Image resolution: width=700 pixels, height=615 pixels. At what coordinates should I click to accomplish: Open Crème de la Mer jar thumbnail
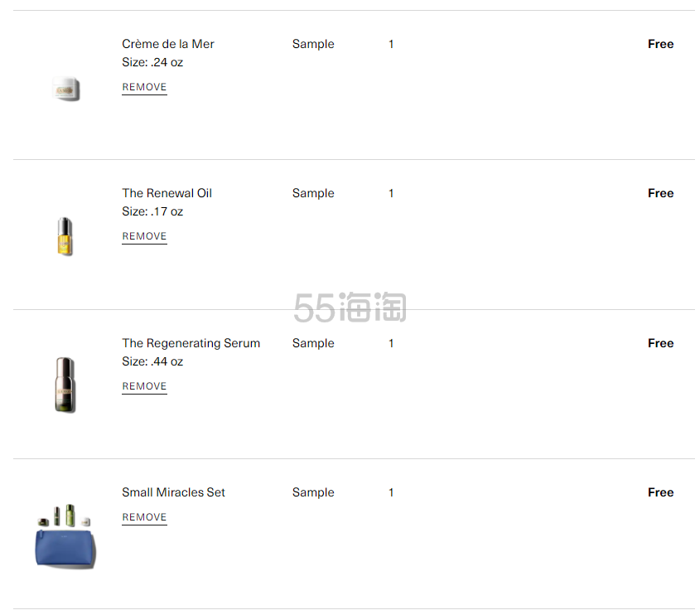click(66, 89)
